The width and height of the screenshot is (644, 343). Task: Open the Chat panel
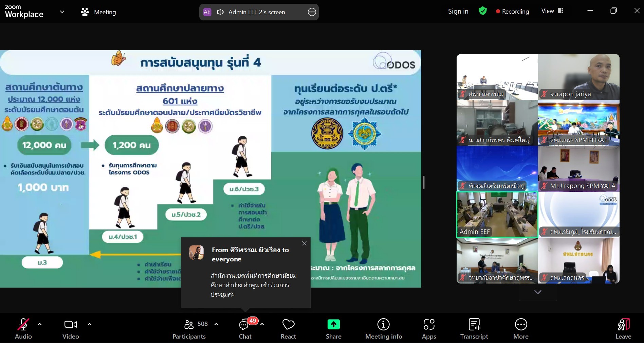point(244,328)
